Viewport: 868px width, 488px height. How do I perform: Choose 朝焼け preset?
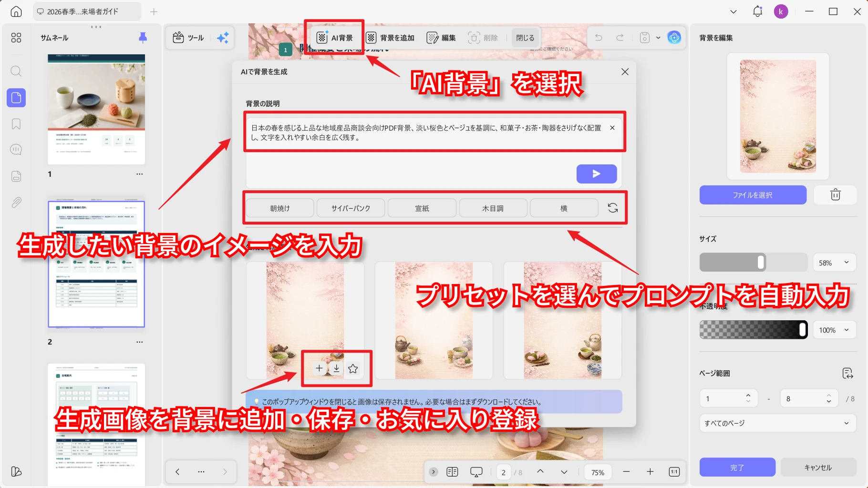coord(280,208)
